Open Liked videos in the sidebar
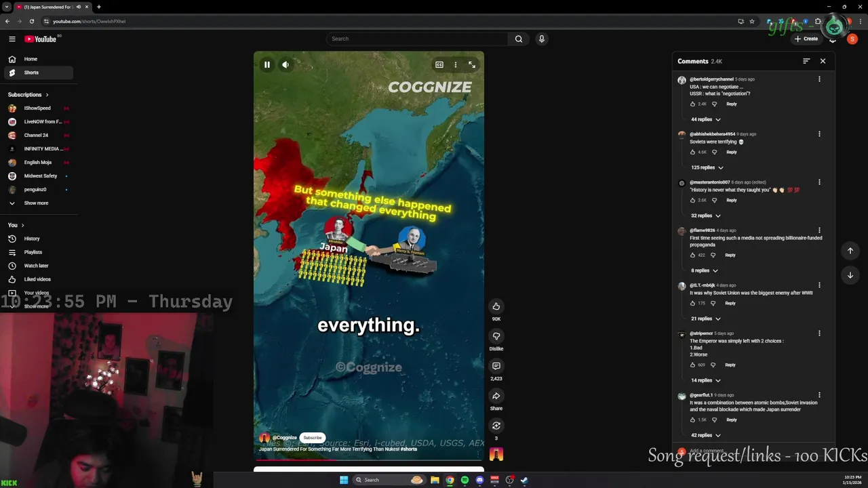868x488 pixels. click(x=39, y=279)
